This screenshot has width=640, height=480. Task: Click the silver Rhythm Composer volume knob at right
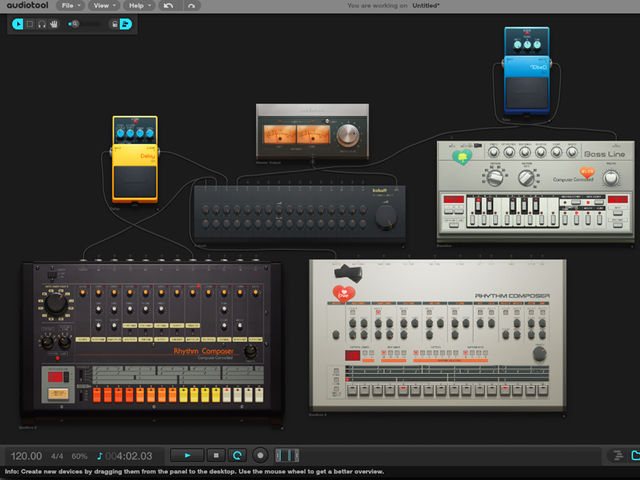click(x=540, y=353)
